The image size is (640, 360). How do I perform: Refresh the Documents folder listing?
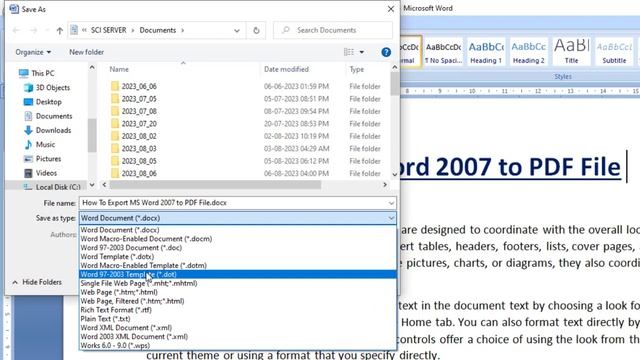pyautogui.click(x=256, y=30)
